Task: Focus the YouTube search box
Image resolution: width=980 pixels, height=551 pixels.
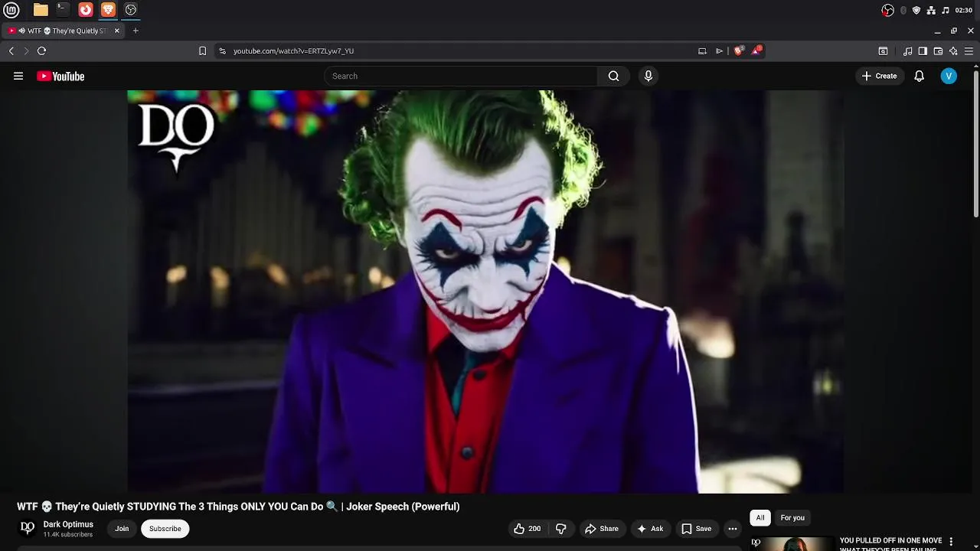Action: point(461,76)
